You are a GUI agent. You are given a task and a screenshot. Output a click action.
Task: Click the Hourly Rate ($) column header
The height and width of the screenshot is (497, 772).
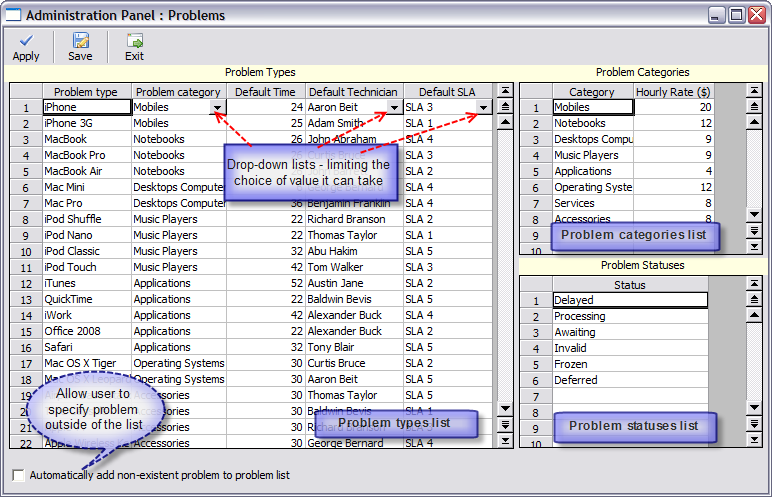(x=673, y=92)
